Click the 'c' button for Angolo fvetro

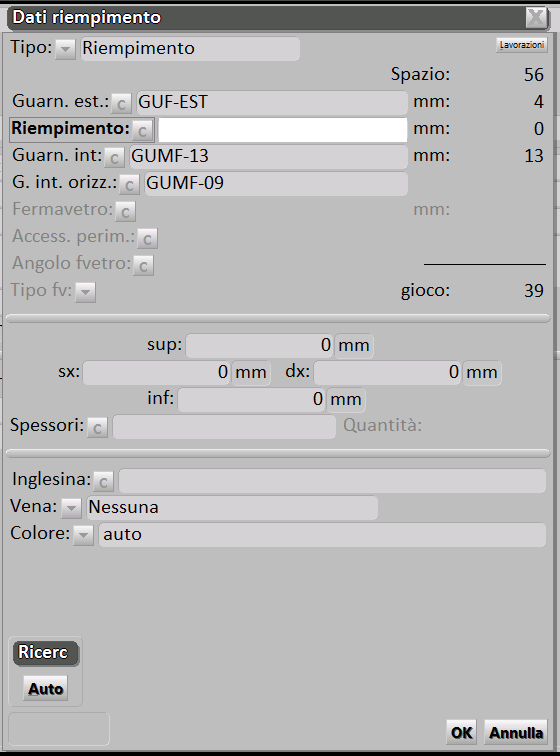[143, 266]
